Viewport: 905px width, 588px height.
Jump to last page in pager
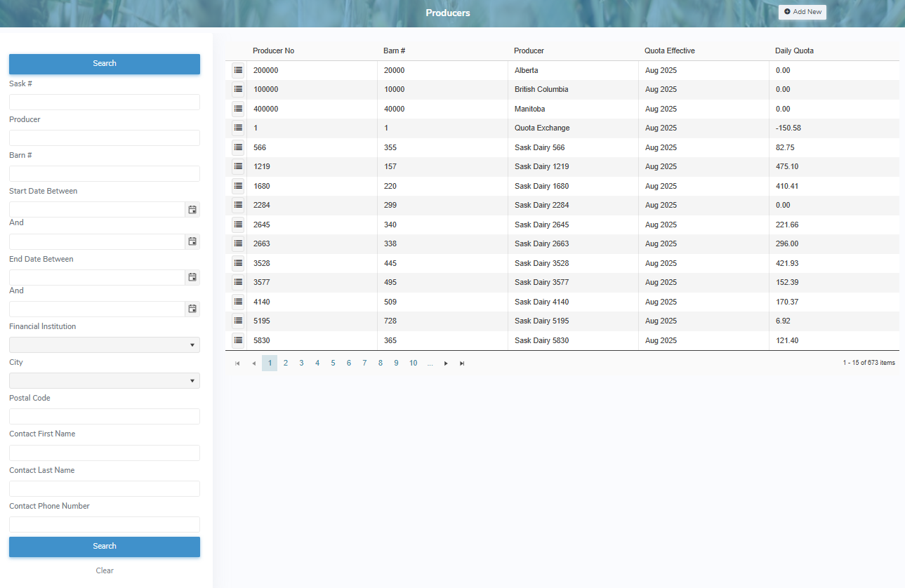[x=462, y=363]
